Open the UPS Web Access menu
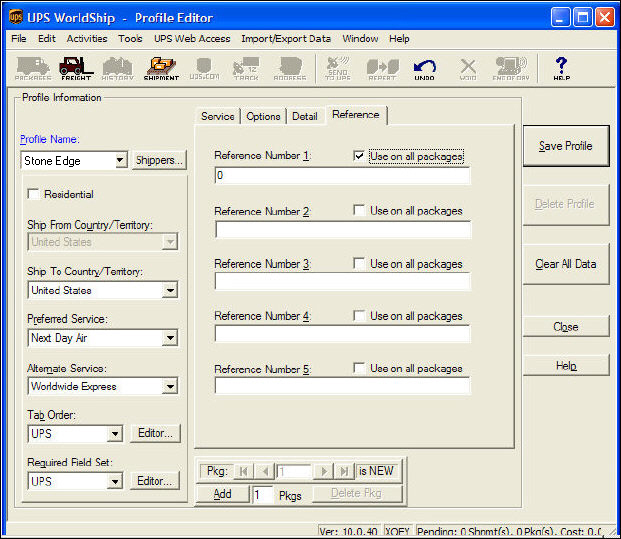The height and width of the screenshot is (539, 621). point(192,38)
